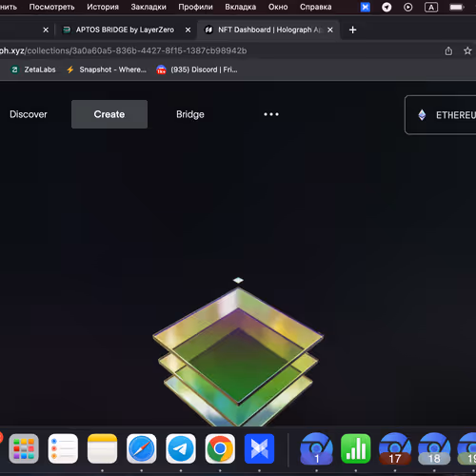Bookmark this page with the star icon
This screenshot has height=476, width=476.
tap(467, 50)
